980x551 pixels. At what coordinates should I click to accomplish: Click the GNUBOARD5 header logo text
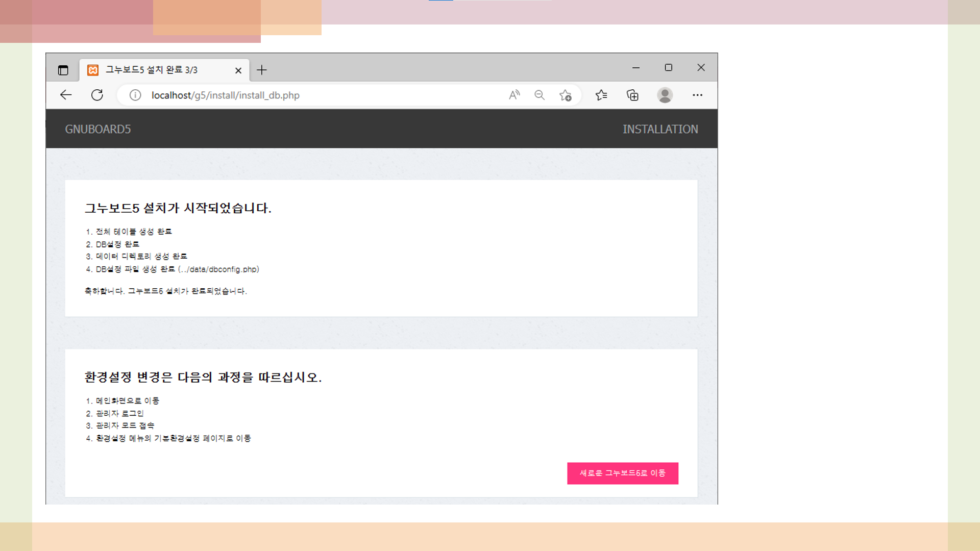98,129
